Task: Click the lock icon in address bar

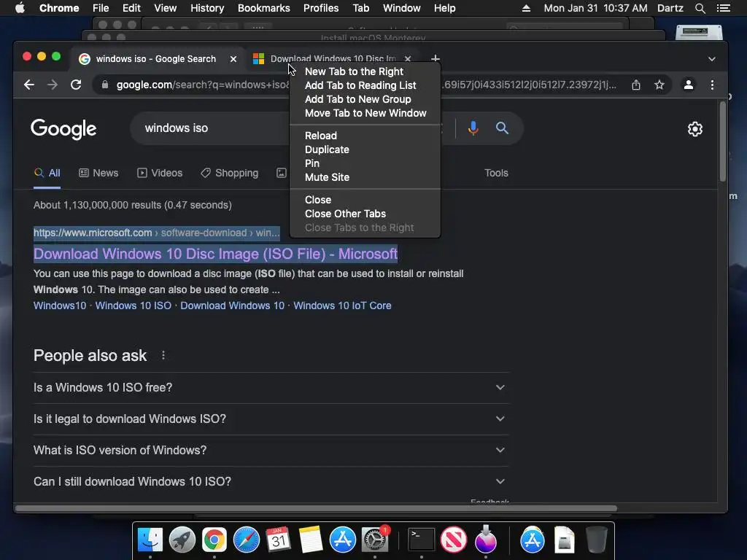Action: (x=105, y=85)
